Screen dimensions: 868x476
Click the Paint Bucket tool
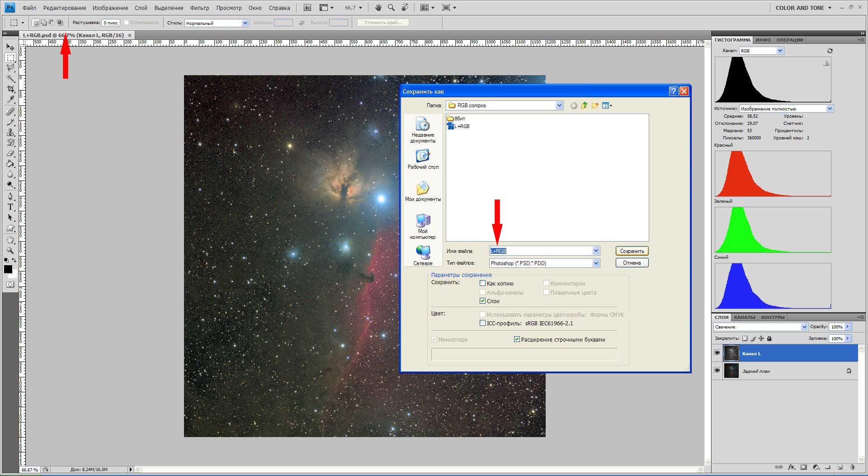click(x=10, y=164)
